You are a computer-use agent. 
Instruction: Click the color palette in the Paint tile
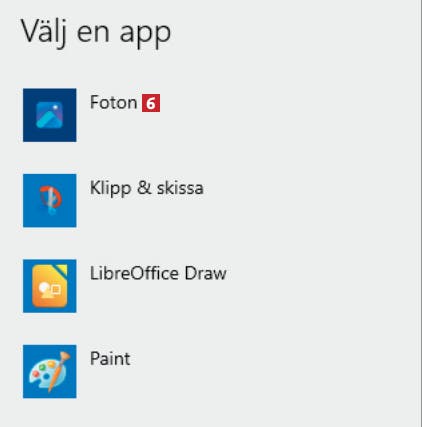42,373
